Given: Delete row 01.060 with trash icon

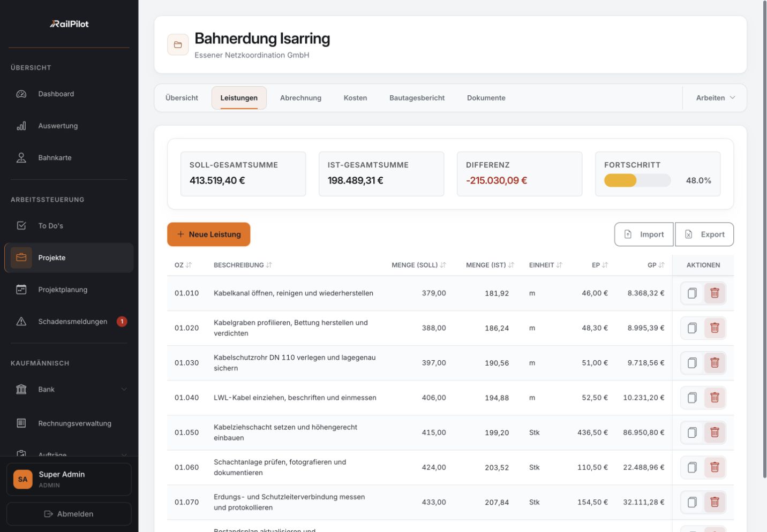Looking at the screenshot, I should 715,467.
